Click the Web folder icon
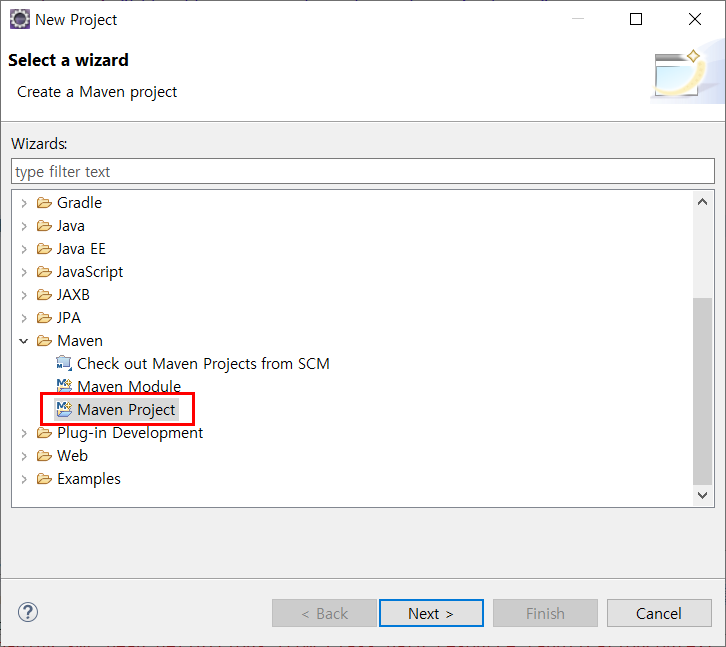Image resolution: width=726 pixels, height=647 pixels. click(44, 456)
